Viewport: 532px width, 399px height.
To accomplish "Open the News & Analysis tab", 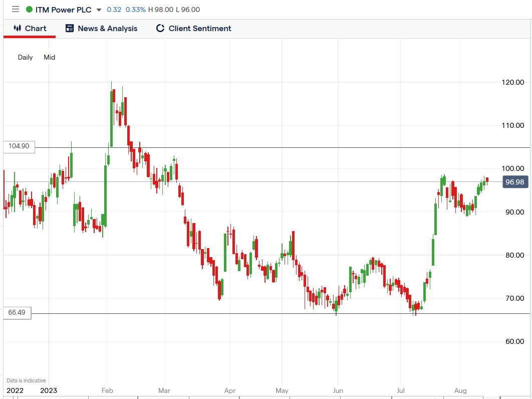I will (101, 29).
